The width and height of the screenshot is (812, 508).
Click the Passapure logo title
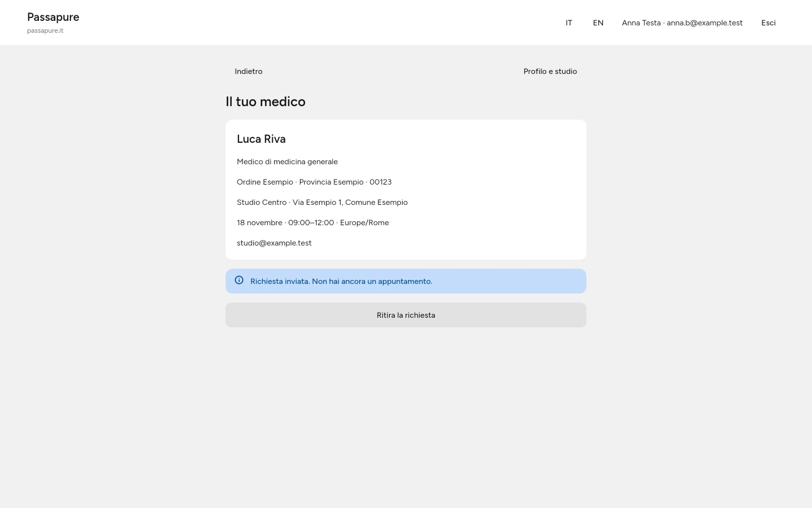(x=53, y=17)
